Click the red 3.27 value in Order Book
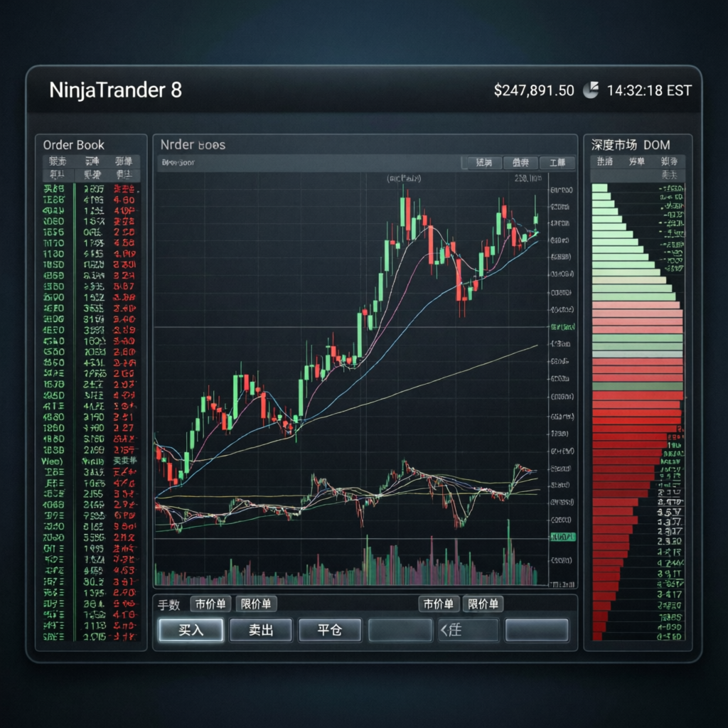This screenshot has height=728, width=728. [124, 428]
